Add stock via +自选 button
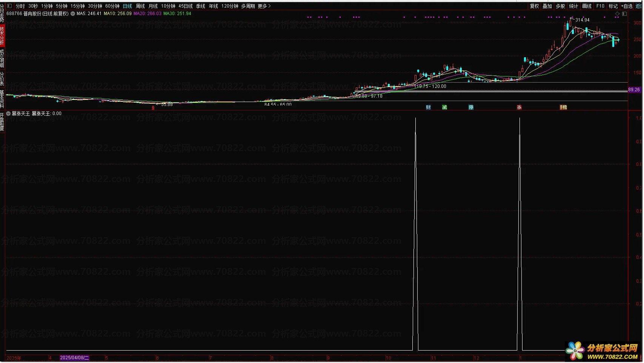Viewport: 644px width, 363px height. tap(627, 6)
